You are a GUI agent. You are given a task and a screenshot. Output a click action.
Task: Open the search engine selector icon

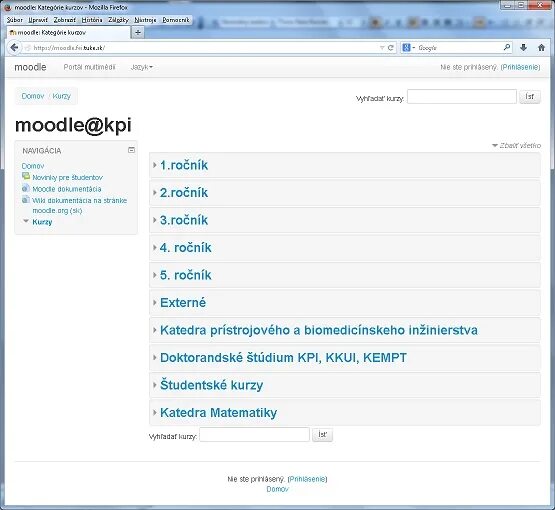[408, 47]
